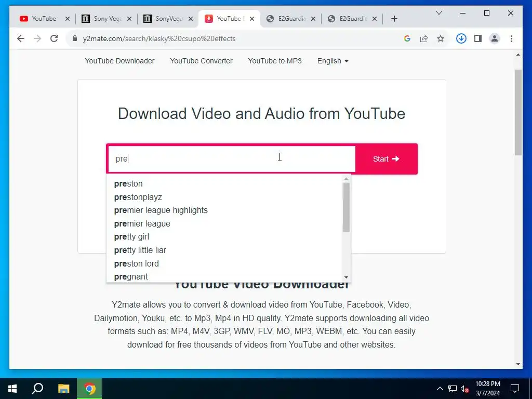Go back to the previous page
The height and width of the screenshot is (399, 532).
(21, 38)
